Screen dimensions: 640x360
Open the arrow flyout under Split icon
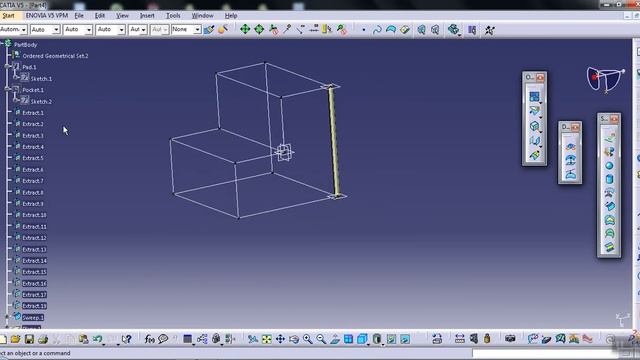pos(541,118)
